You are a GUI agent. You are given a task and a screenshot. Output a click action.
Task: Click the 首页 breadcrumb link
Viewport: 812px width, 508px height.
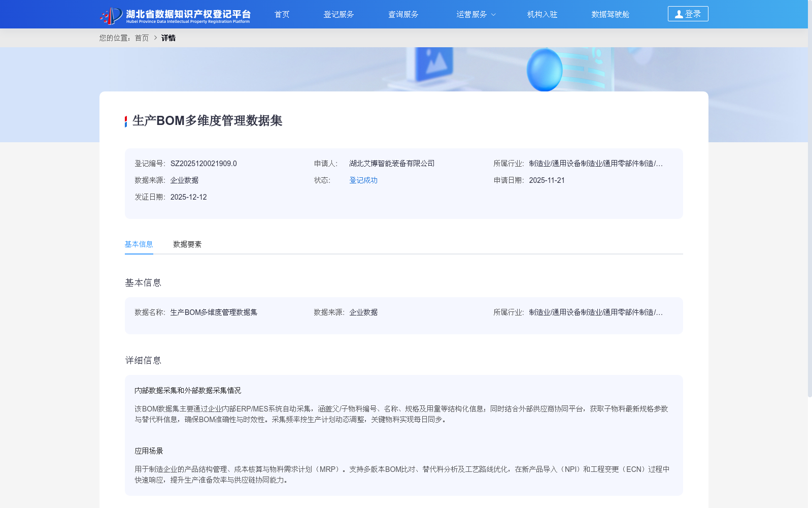142,38
